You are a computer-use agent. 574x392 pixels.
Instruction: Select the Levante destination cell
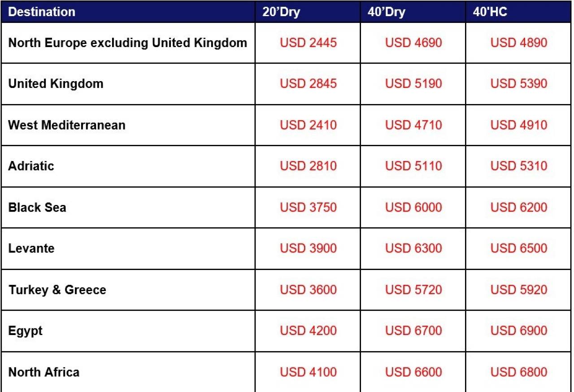[x=31, y=248]
